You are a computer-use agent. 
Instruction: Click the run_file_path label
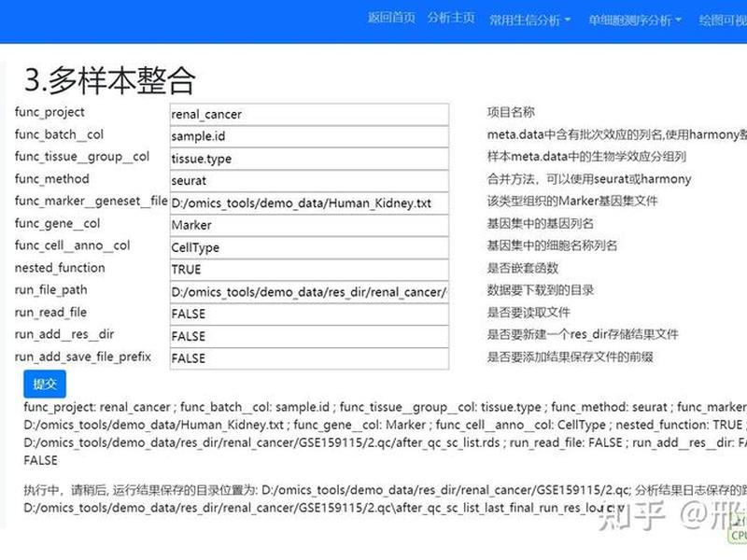51,290
